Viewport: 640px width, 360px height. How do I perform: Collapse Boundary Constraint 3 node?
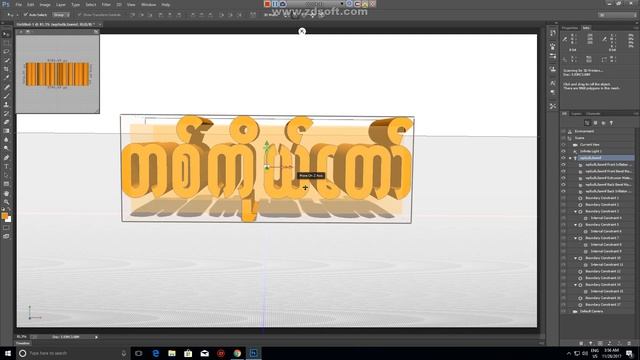click(x=576, y=211)
